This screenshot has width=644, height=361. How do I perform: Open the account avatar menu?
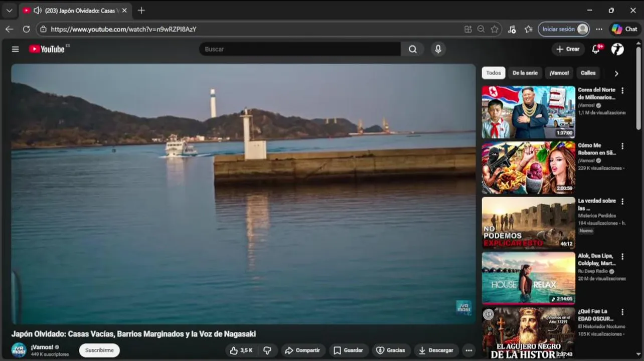617,49
